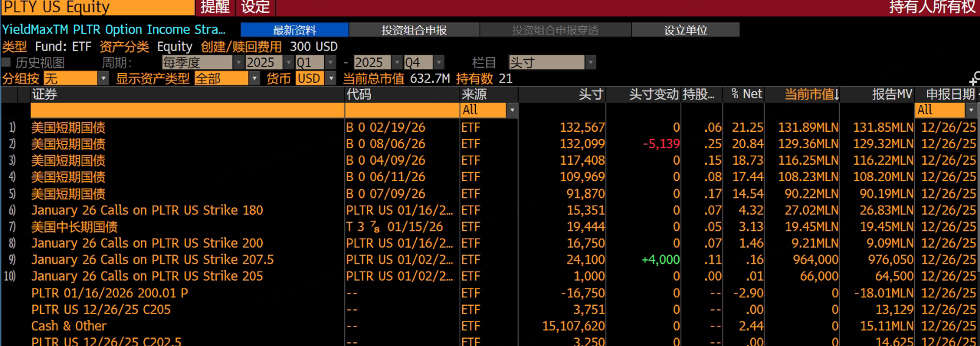Click the T 3 7/8 01/15/26 ticker cell
Viewport: 980px width, 346px height.
point(394,226)
